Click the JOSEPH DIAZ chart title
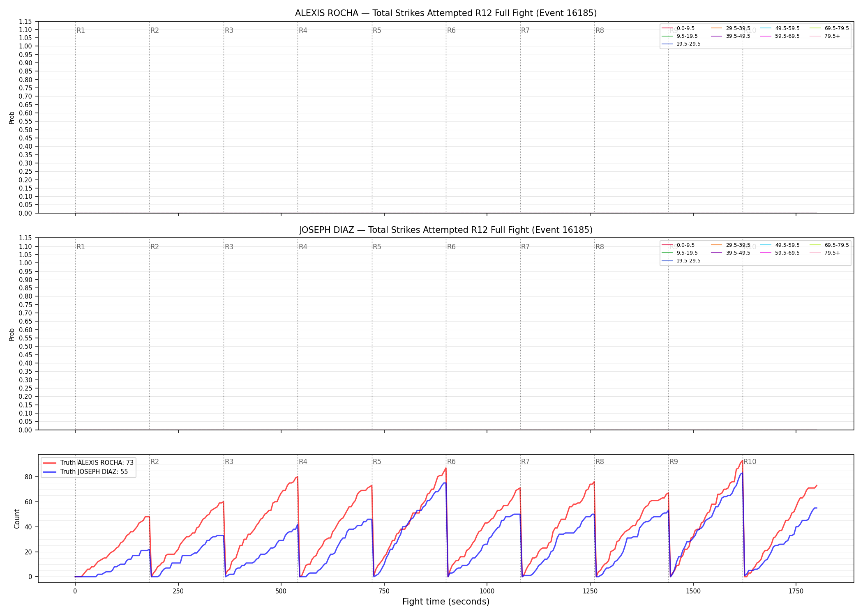This screenshot has width=863, height=616. [x=446, y=230]
